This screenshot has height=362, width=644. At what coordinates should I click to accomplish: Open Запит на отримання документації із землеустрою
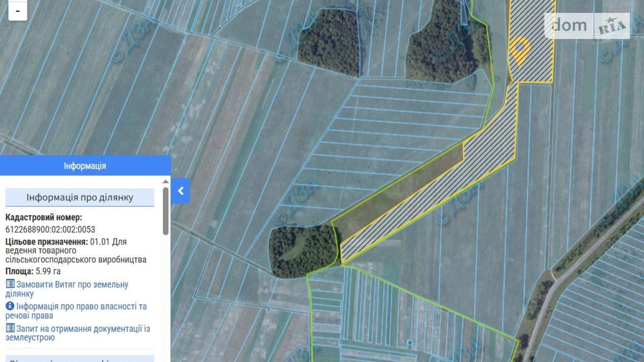83,329
